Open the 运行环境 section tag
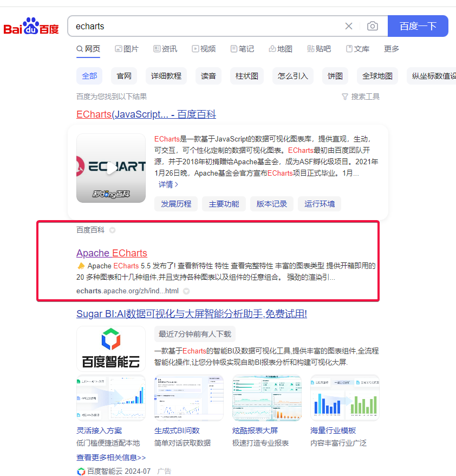The width and height of the screenshot is (456, 476). click(320, 204)
